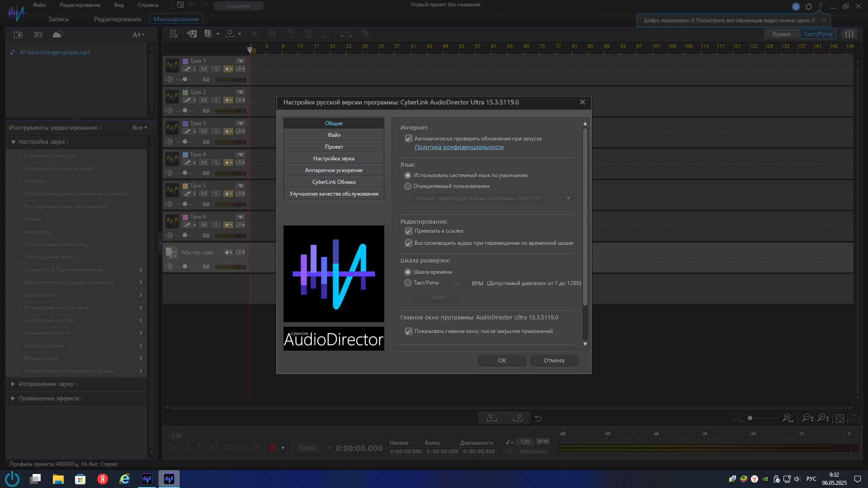
Task: Click the LR pan icon on Master track
Action: pos(241,253)
